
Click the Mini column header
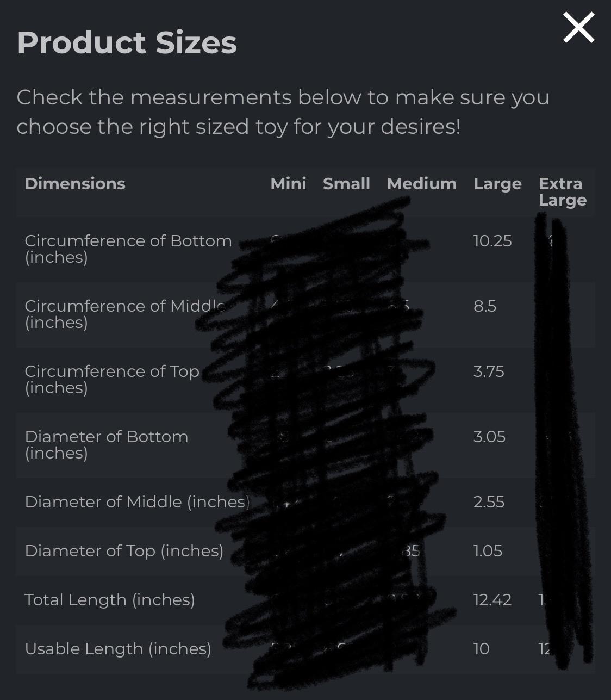pos(288,184)
